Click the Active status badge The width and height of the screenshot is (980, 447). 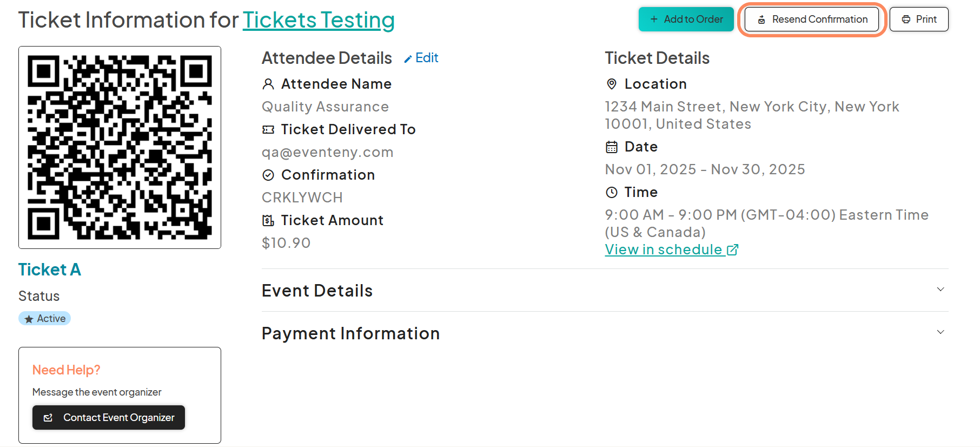(x=44, y=318)
